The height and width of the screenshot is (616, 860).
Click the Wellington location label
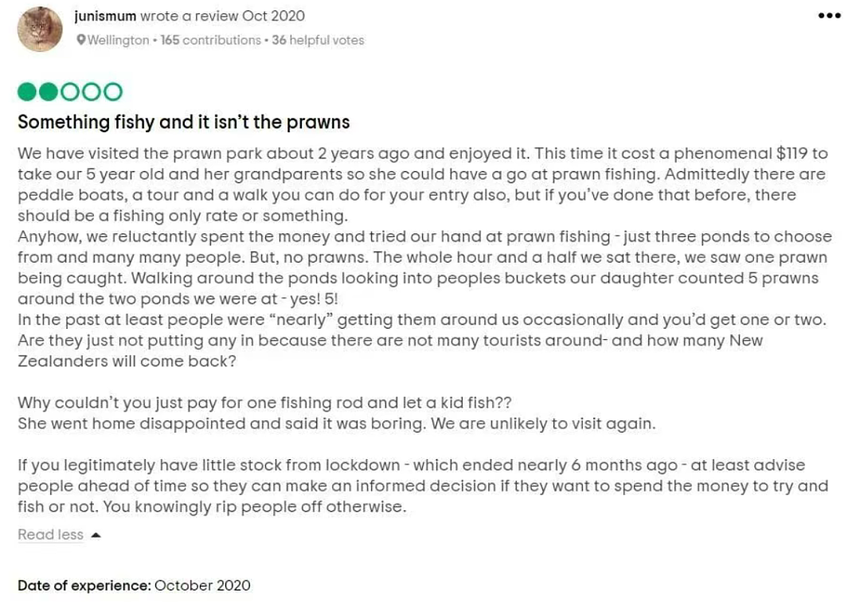point(118,40)
